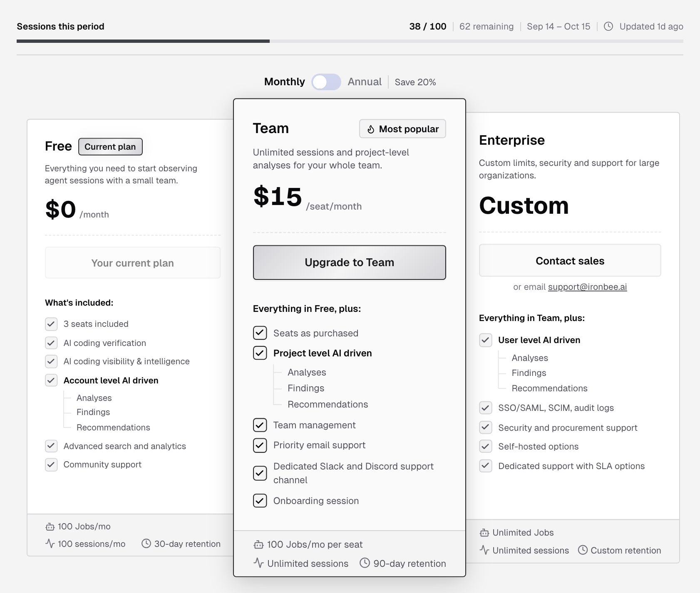Click the sessions usage progress bar

tap(350, 41)
